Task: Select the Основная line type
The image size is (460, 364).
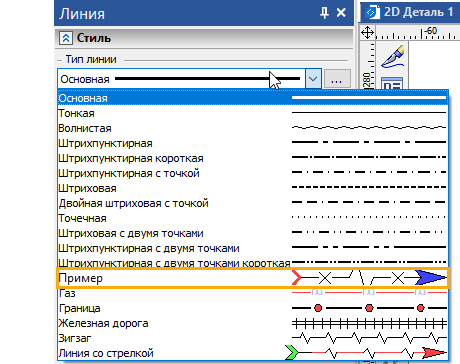Action: pos(253,98)
